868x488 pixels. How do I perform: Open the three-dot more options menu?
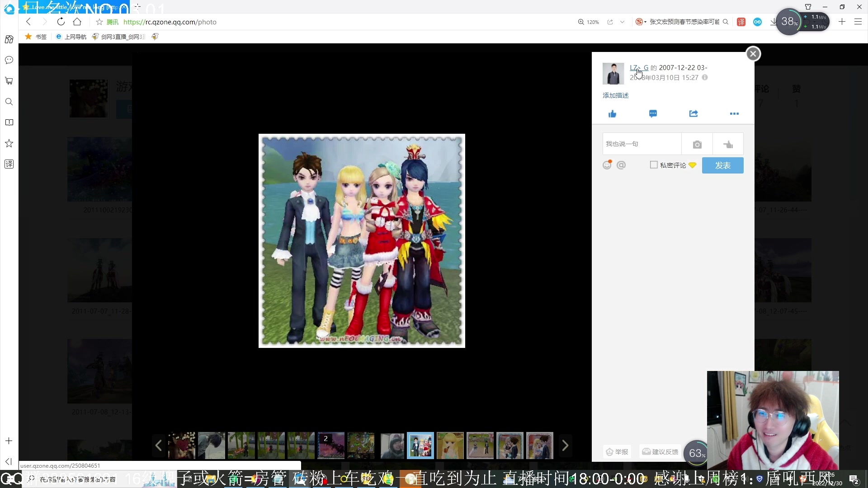(x=734, y=113)
